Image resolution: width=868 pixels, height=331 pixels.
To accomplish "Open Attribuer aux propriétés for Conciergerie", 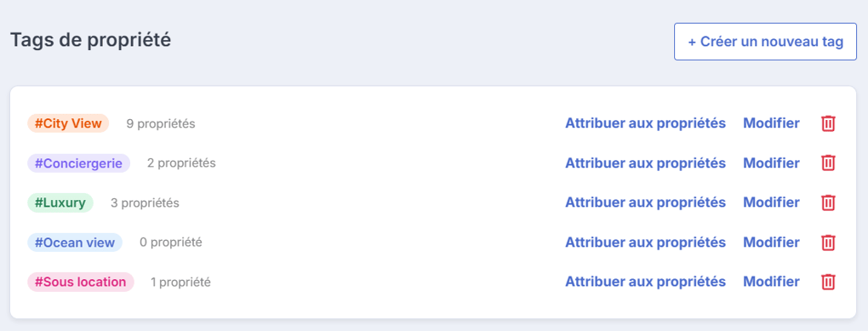I will pos(645,163).
